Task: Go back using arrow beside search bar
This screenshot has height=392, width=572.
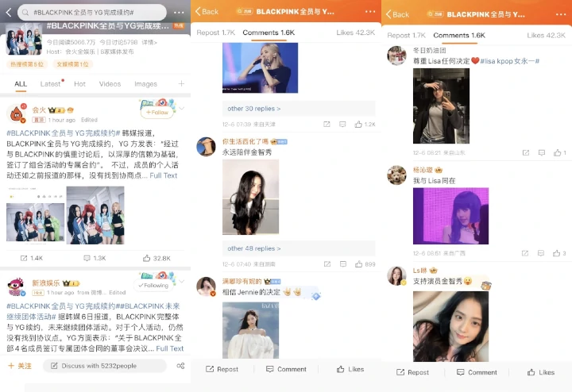Action: (x=9, y=13)
